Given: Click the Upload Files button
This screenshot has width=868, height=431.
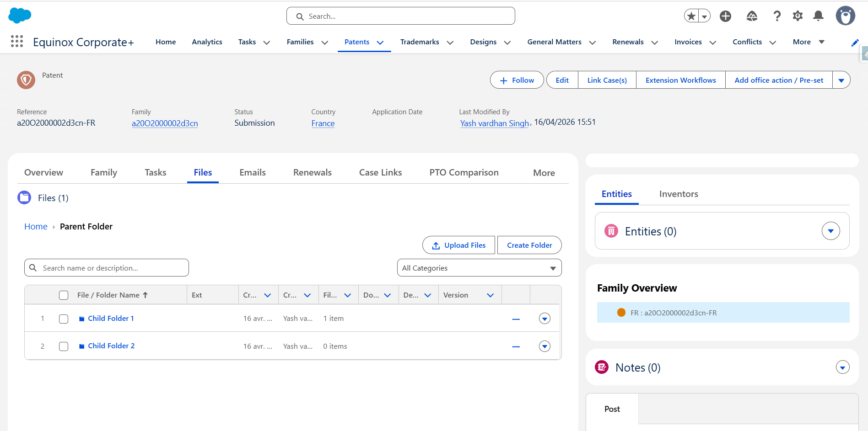Looking at the screenshot, I should pyautogui.click(x=458, y=245).
